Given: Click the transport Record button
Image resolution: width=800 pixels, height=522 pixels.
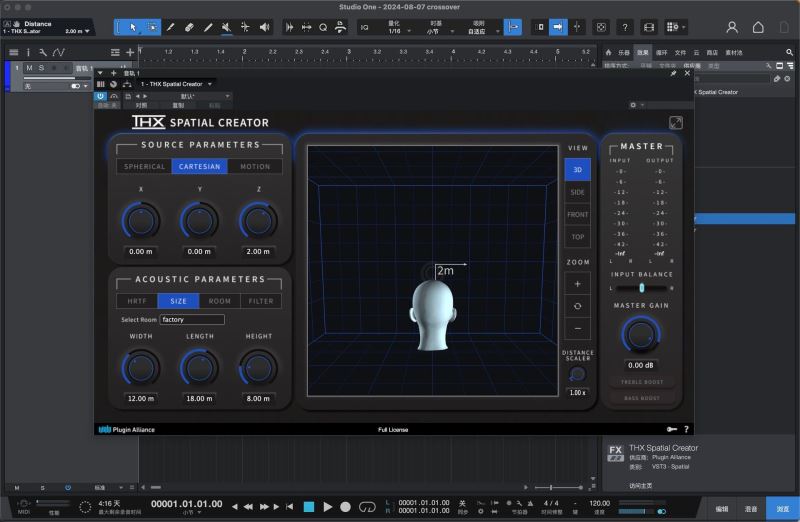Looking at the screenshot, I should (x=345, y=507).
